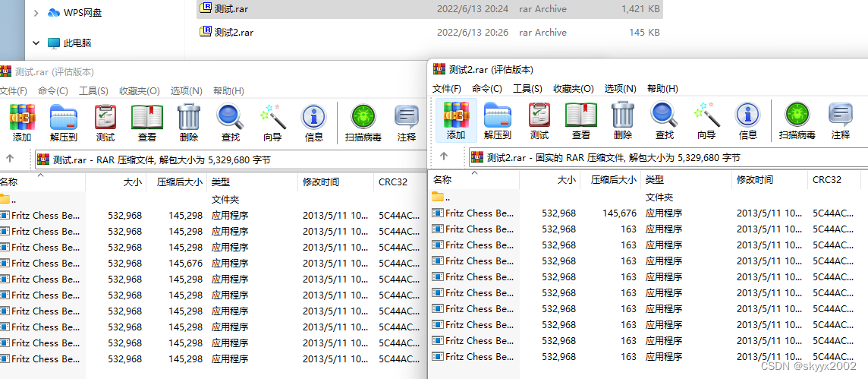Go up one level in 测试.rar window

(9, 159)
